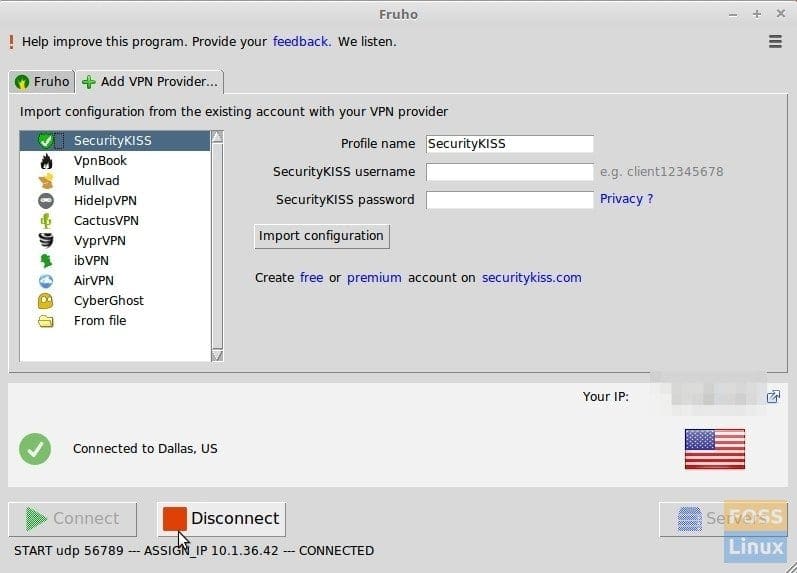Focus the SecurityKISS username field

509,172
